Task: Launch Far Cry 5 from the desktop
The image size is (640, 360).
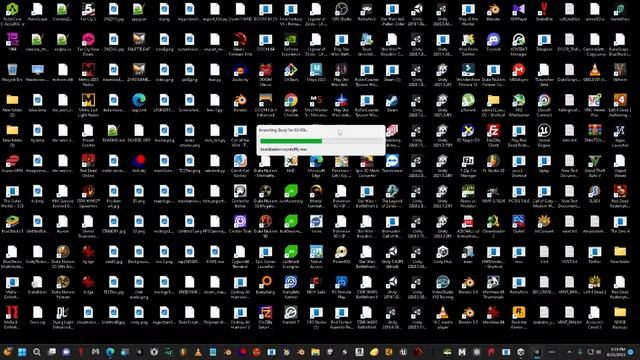Action: click(x=88, y=12)
